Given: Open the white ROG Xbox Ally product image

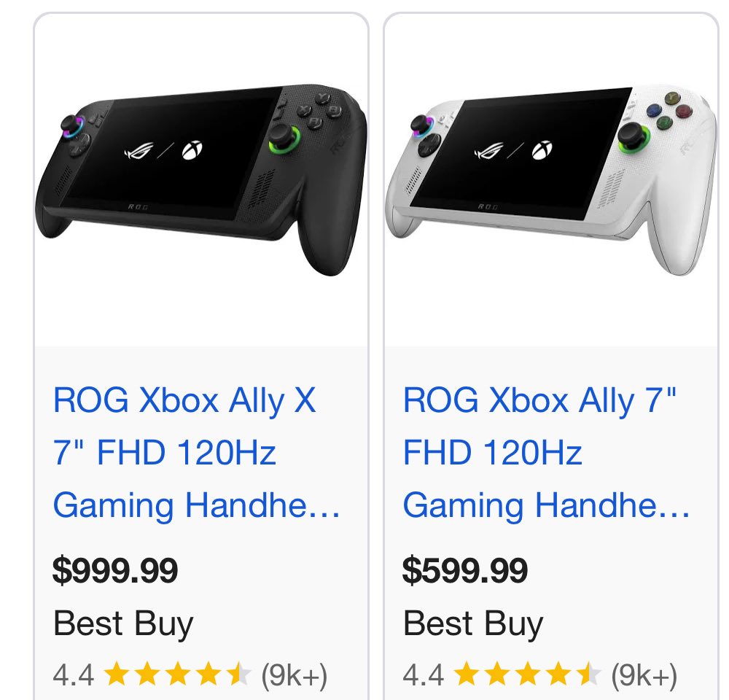Looking at the screenshot, I should [550, 181].
